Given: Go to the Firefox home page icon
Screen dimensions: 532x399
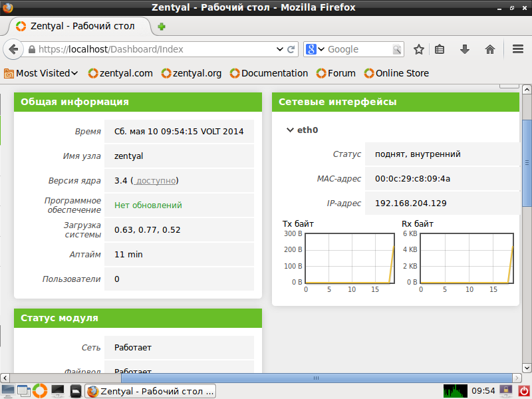Looking at the screenshot, I should pos(490,49).
